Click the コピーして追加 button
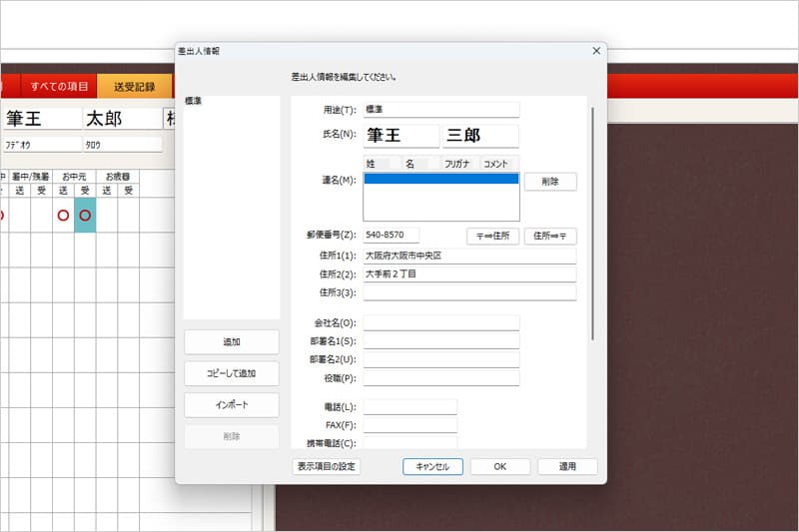The height and width of the screenshot is (532, 799). (x=232, y=373)
